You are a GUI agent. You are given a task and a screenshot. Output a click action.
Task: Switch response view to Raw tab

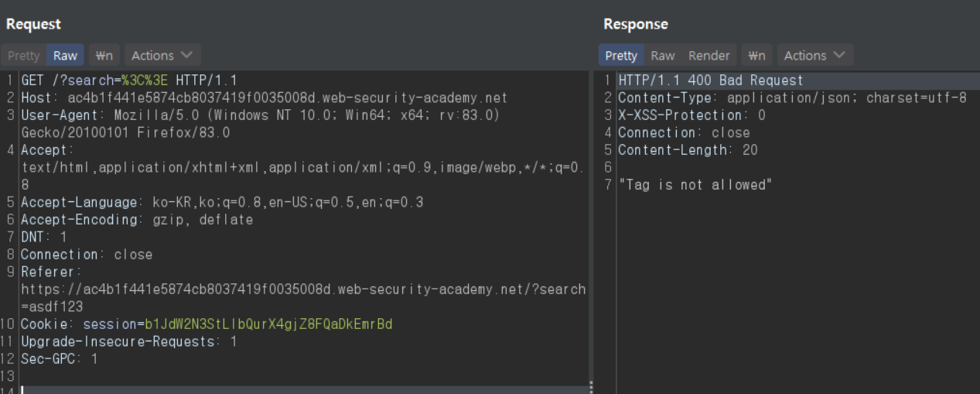point(662,56)
